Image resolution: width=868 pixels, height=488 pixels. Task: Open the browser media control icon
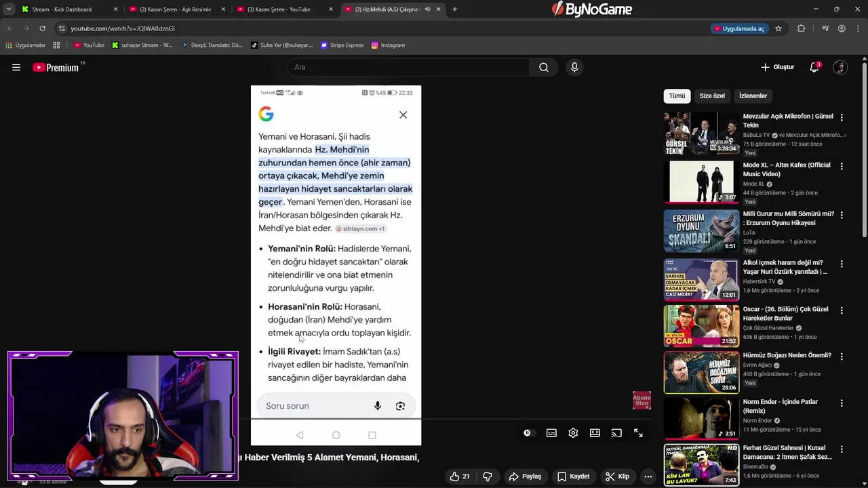[x=825, y=28]
